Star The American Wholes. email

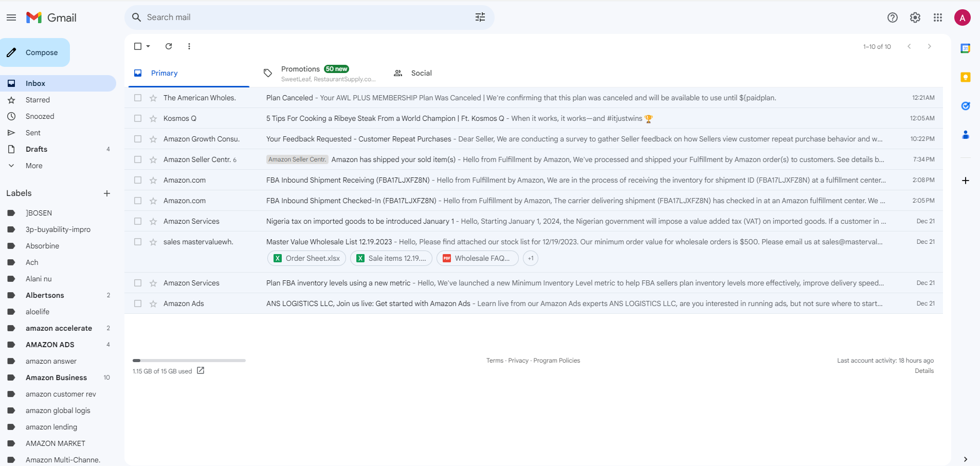[x=153, y=98]
